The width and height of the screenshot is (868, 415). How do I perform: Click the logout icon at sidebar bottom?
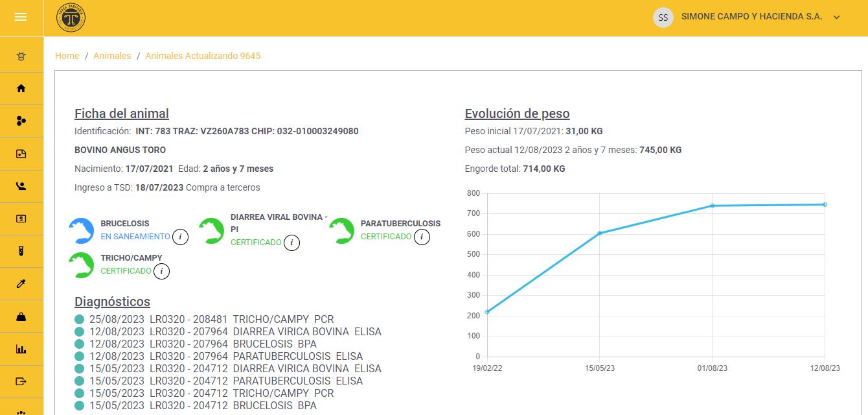[x=22, y=381]
